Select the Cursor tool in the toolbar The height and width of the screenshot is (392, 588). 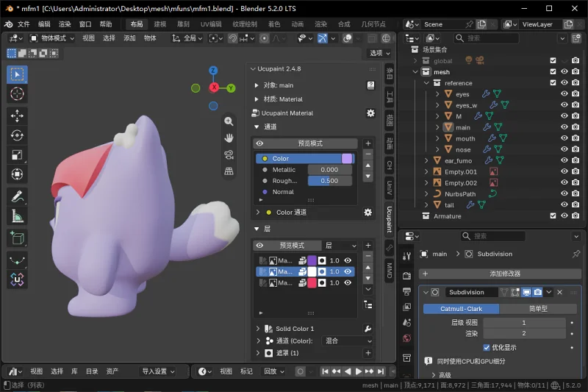[x=17, y=94]
